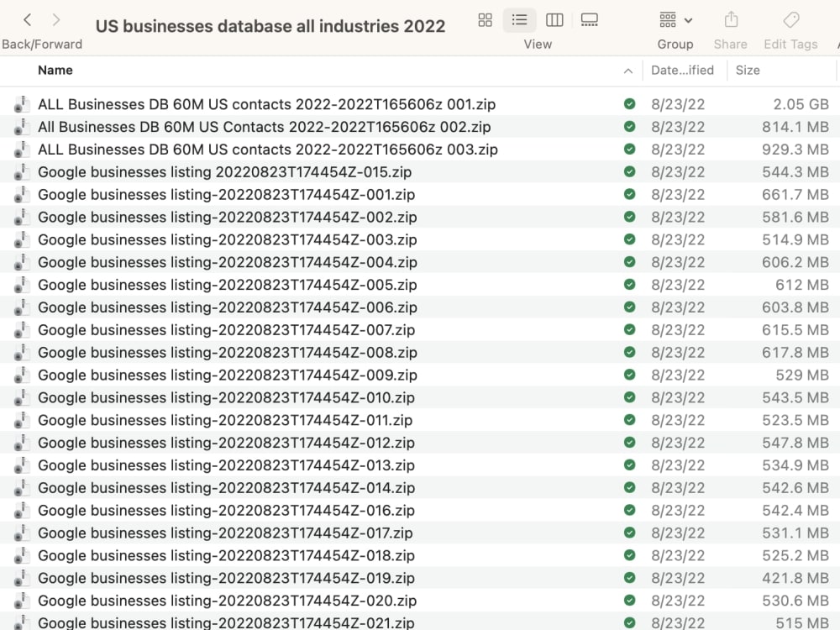The height and width of the screenshot is (630, 840).
Task: Open the Group options dropdown
Action: pos(676,20)
